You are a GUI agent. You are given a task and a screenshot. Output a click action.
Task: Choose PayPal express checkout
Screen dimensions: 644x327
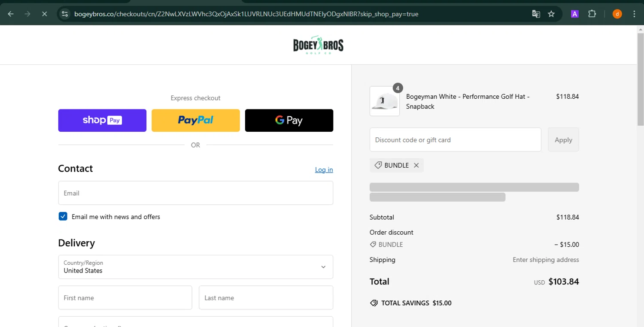click(x=195, y=120)
